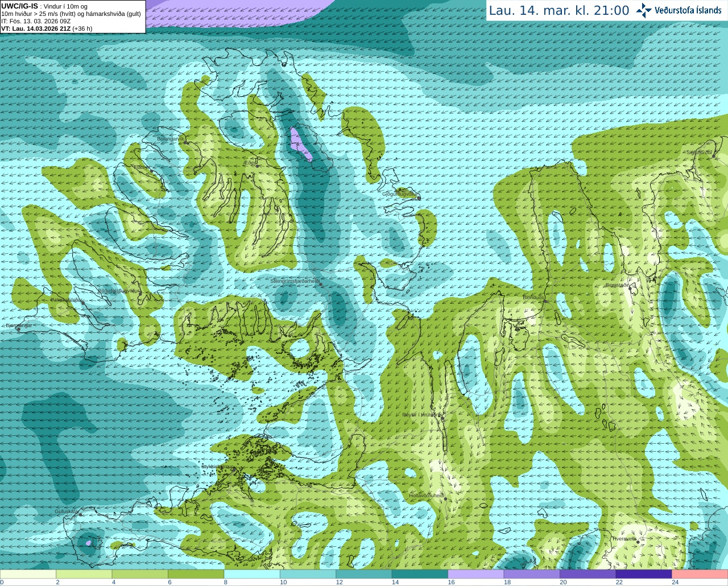Click the Gufuskálar station marker
The image size is (728, 586).
click(80, 514)
